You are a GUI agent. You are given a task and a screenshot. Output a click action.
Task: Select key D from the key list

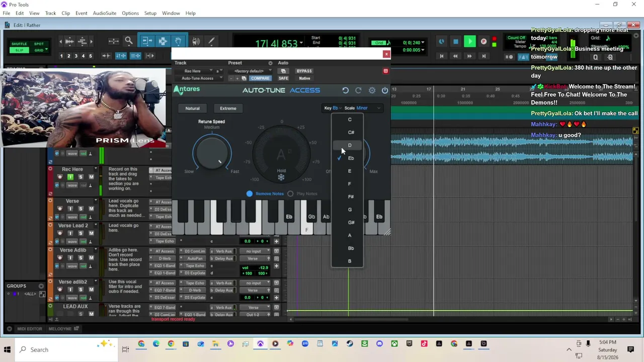click(x=348, y=145)
